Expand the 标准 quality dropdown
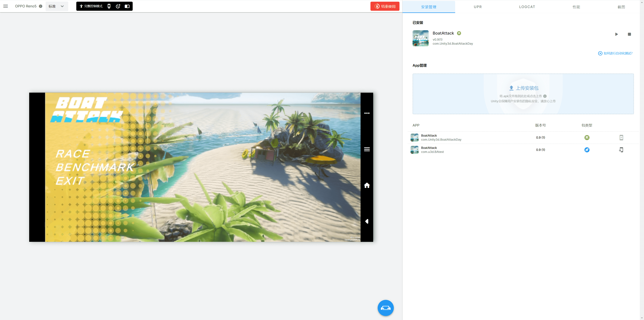644x320 pixels. (x=57, y=6)
